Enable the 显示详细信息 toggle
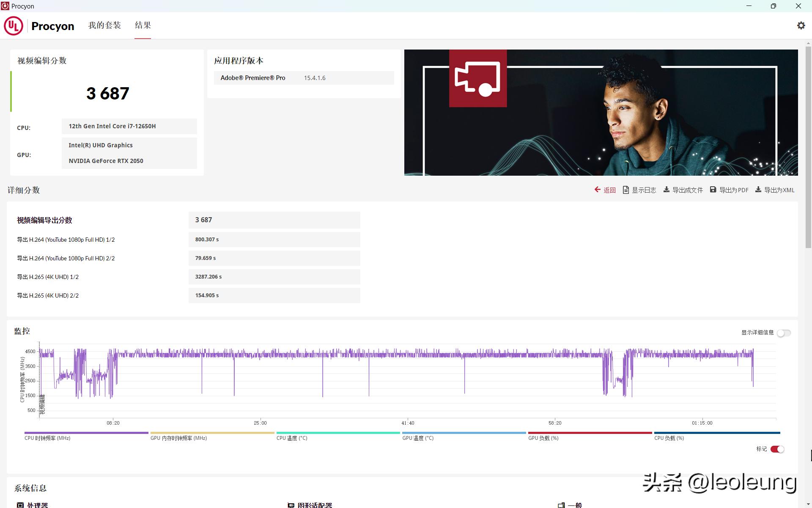 (784, 333)
